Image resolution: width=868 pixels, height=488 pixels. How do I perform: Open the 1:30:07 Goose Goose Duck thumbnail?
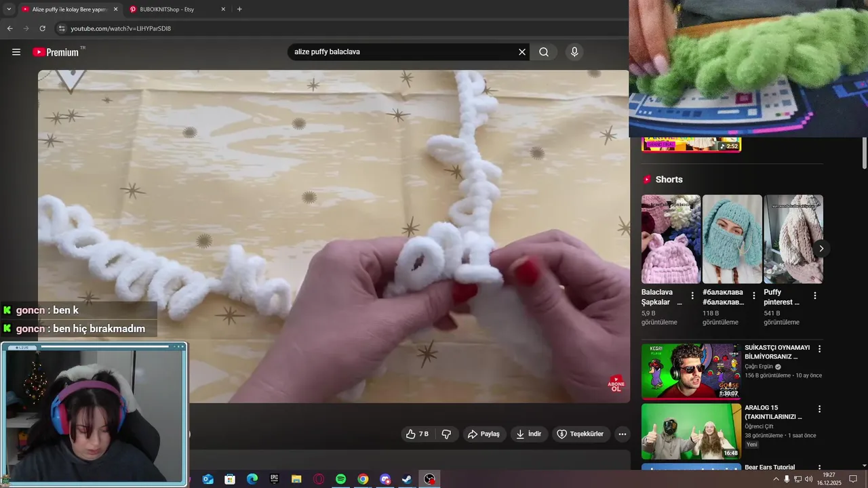pyautogui.click(x=691, y=371)
